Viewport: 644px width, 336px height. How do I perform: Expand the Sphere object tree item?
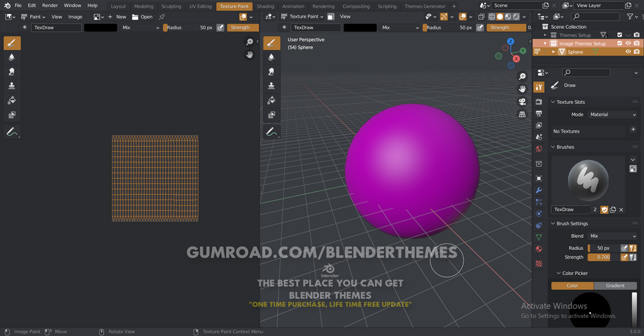point(553,52)
